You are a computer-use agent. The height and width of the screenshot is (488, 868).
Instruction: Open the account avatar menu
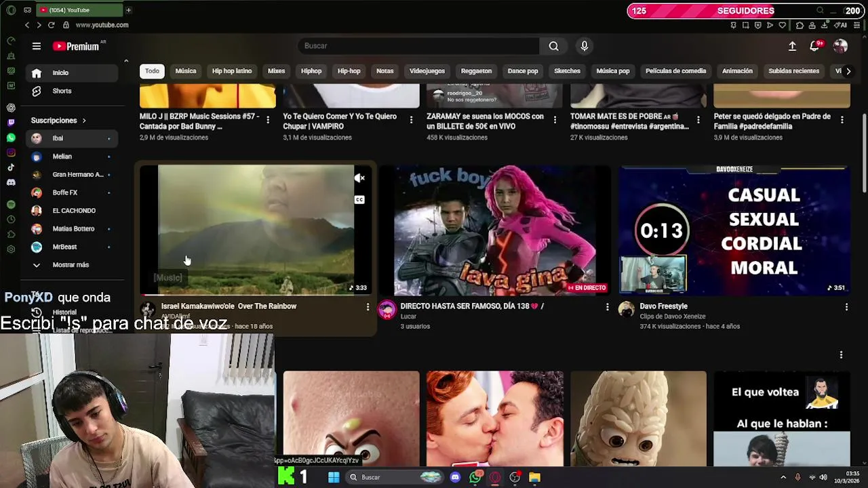[x=840, y=46]
